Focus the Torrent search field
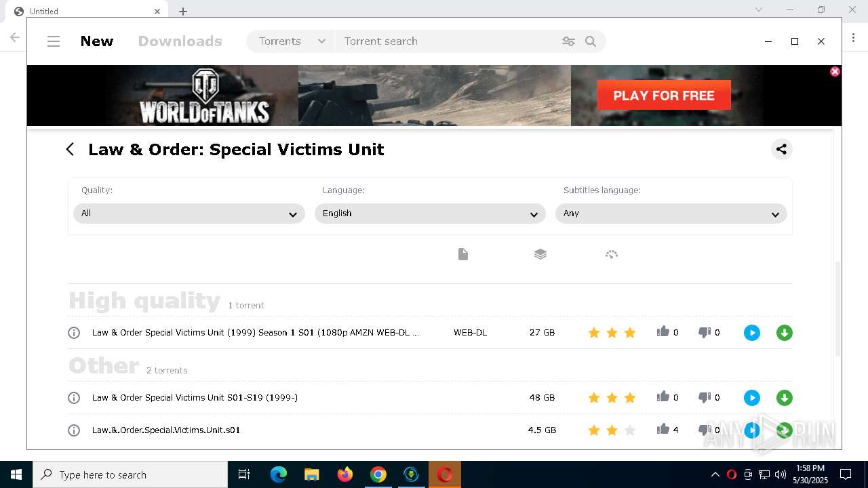868x488 pixels. click(x=448, y=41)
